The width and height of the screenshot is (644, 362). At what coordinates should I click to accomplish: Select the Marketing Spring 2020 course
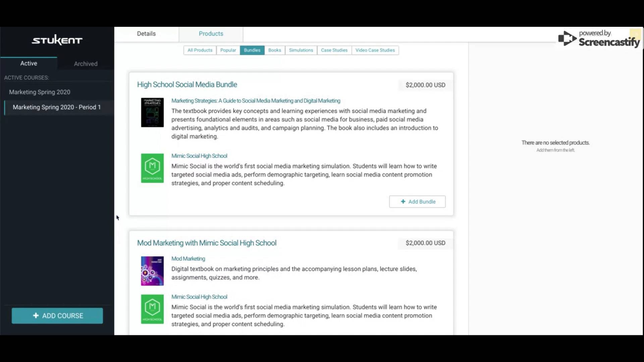[40, 92]
